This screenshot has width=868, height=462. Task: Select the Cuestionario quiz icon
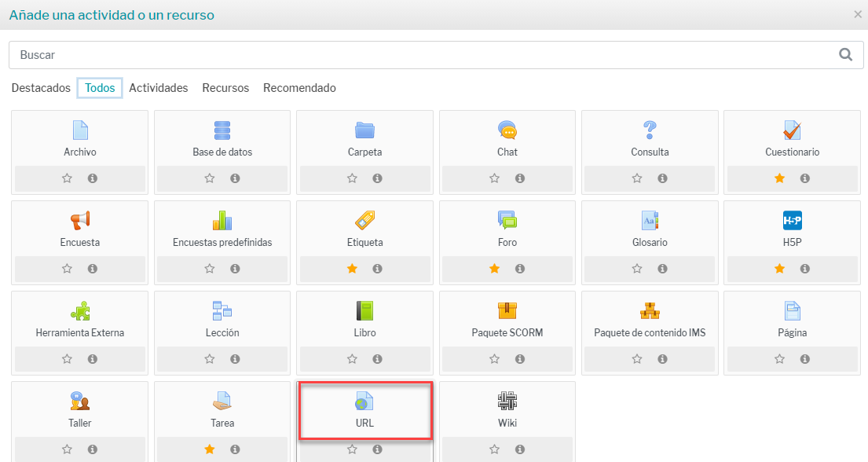coord(792,130)
